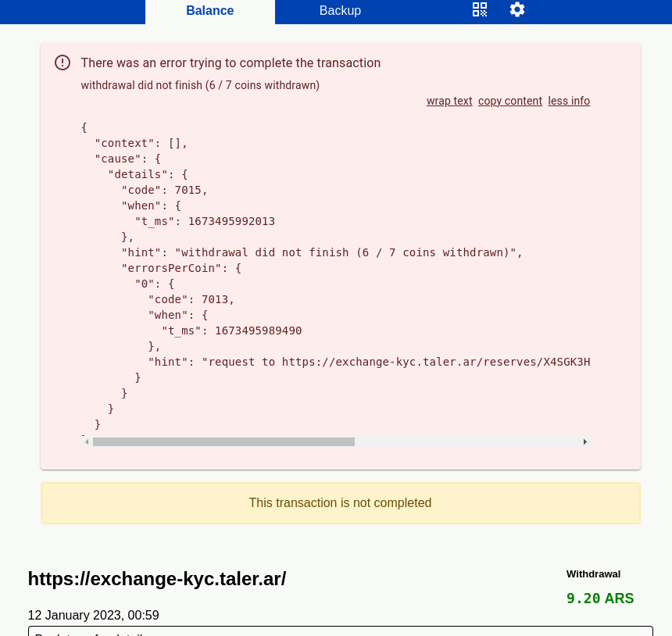Copy the error content to clipboard

[x=510, y=101]
